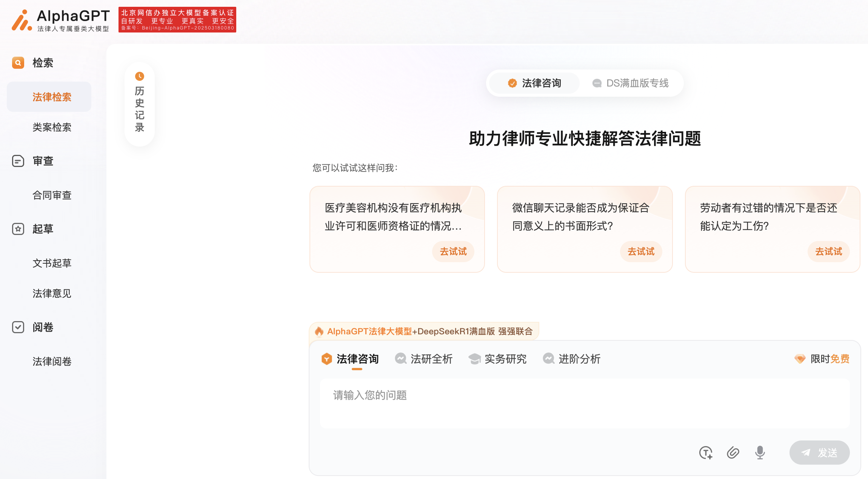Open 合同审查 in the sidebar
This screenshot has height=479, width=868.
[x=52, y=195]
